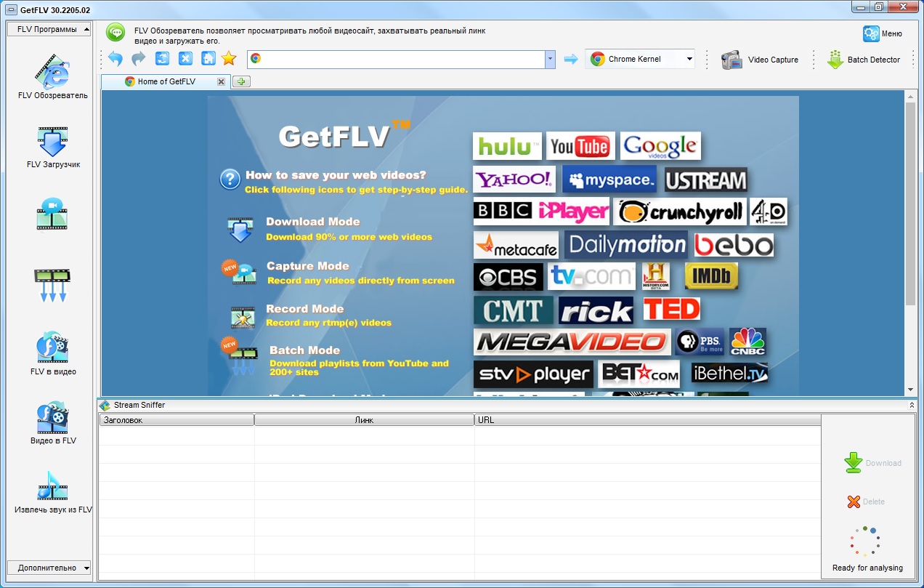Viewport: 924px width, 588px height.
Task: Sort by the URL column header
Action: click(648, 420)
